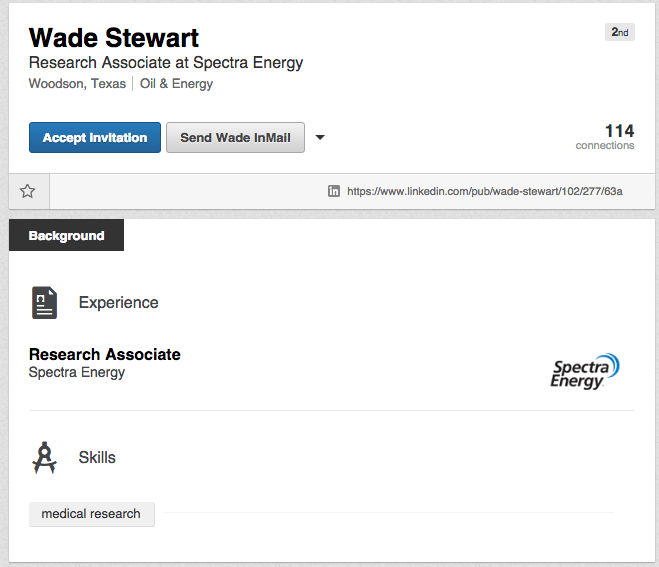Click the Research Associate job title
This screenshot has height=567, width=659.
[x=105, y=354]
